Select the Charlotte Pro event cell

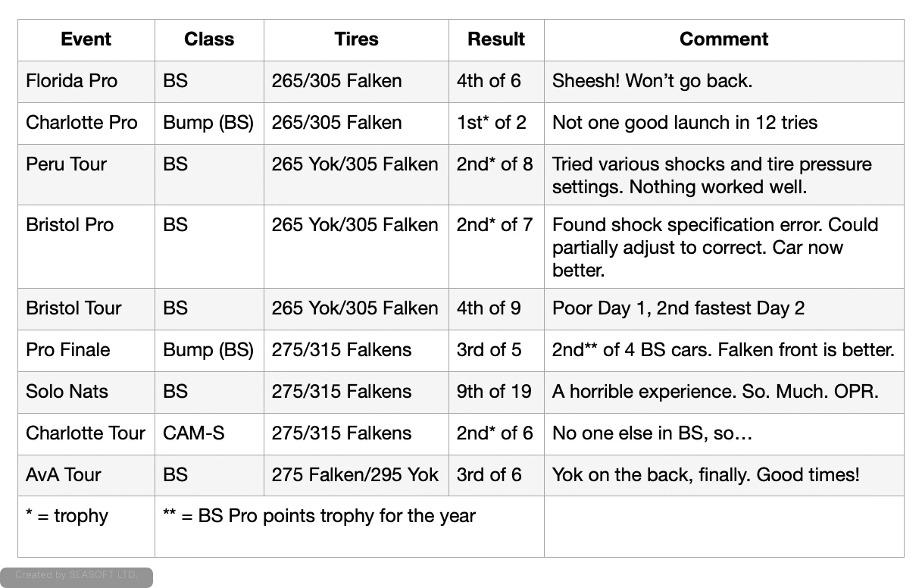82,123
